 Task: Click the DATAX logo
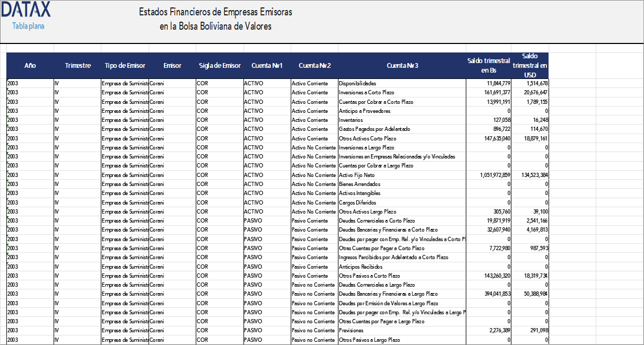coord(27,10)
